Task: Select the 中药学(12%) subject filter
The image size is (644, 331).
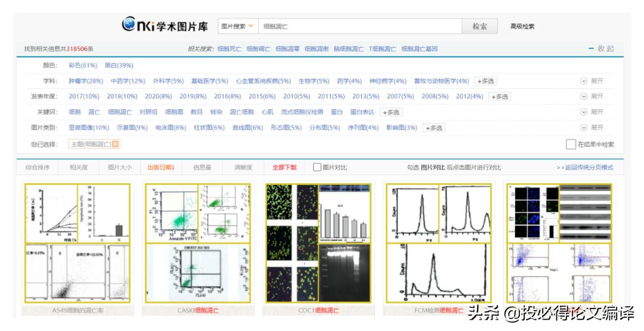Action: [128, 81]
